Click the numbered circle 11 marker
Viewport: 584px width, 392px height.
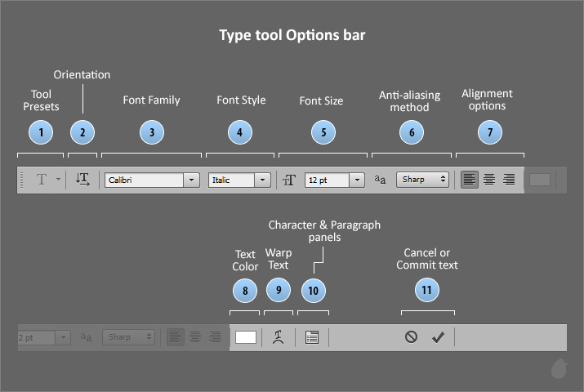click(426, 290)
